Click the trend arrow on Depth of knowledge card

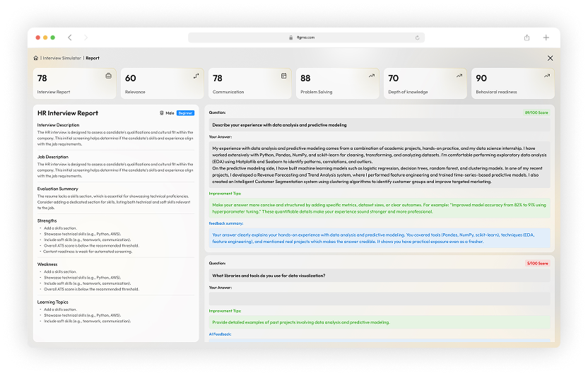tap(459, 75)
